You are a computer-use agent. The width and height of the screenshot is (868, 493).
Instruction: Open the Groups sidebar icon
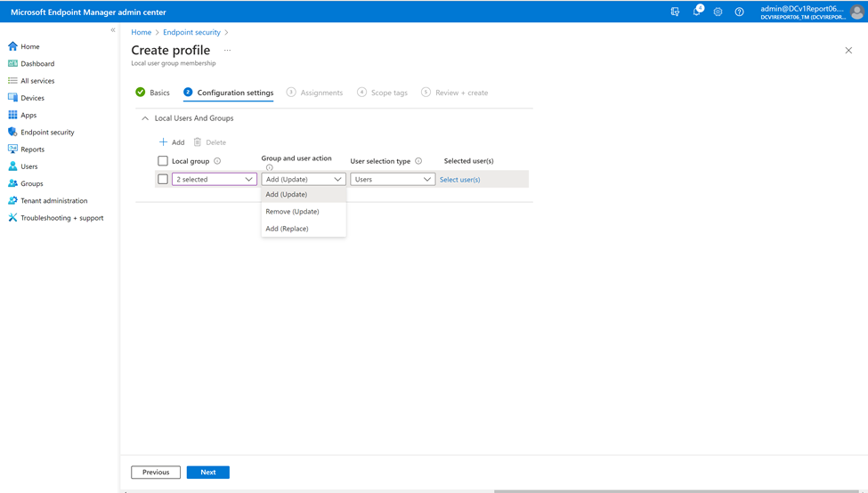point(12,183)
